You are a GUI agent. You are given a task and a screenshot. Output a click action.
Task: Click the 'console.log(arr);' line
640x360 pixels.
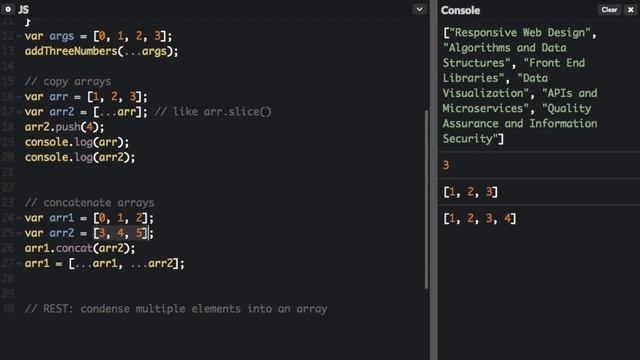(x=77, y=142)
